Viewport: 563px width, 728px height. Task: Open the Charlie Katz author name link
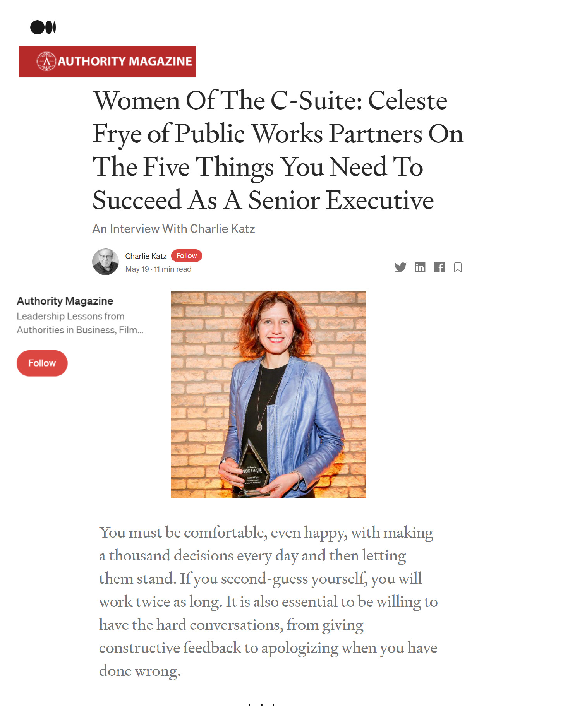146,256
